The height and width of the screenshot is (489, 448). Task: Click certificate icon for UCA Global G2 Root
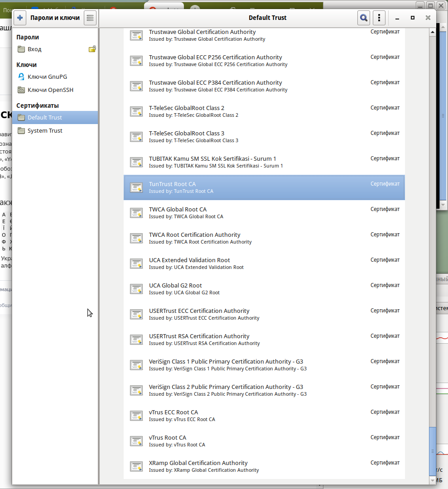pyautogui.click(x=136, y=289)
